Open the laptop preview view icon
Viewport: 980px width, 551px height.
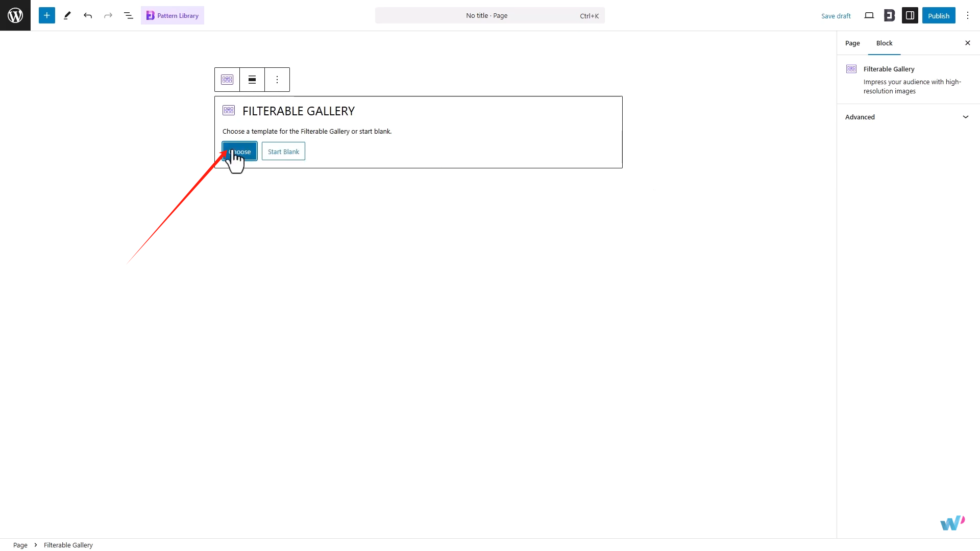869,15
